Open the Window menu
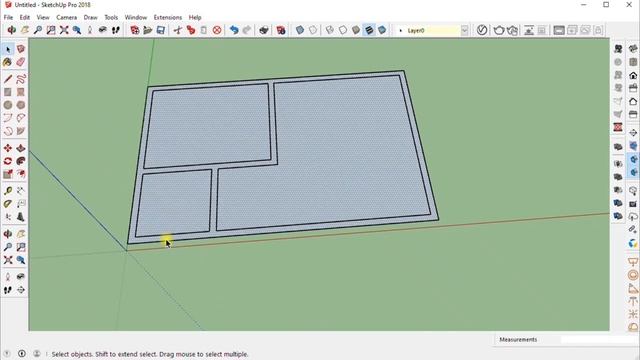 coord(136,18)
